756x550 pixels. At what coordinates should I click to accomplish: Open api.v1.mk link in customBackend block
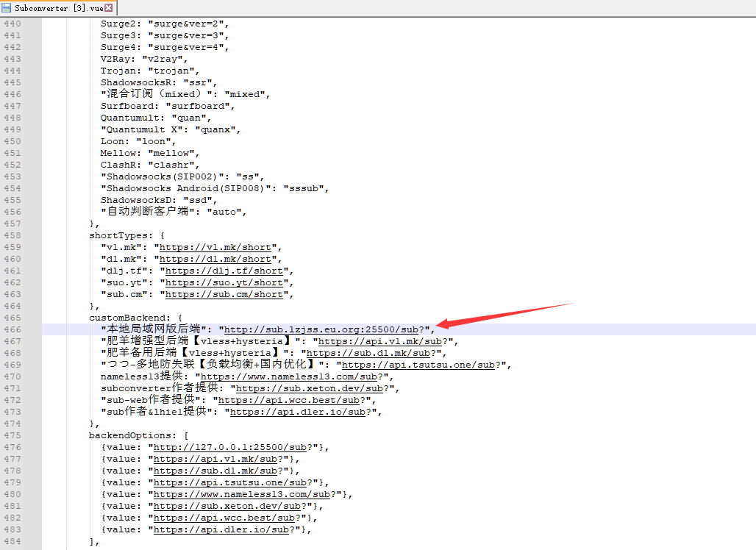pyautogui.click(x=380, y=341)
